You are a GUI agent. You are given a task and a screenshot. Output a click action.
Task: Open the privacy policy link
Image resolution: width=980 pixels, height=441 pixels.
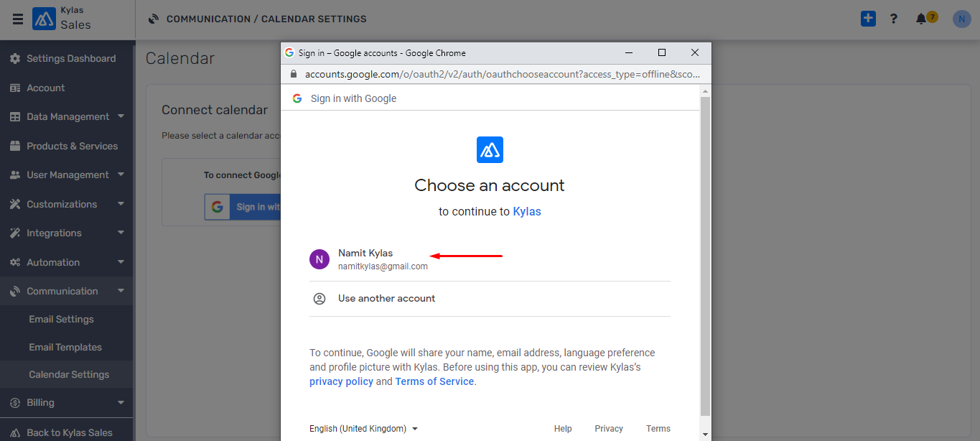coord(341,381)
